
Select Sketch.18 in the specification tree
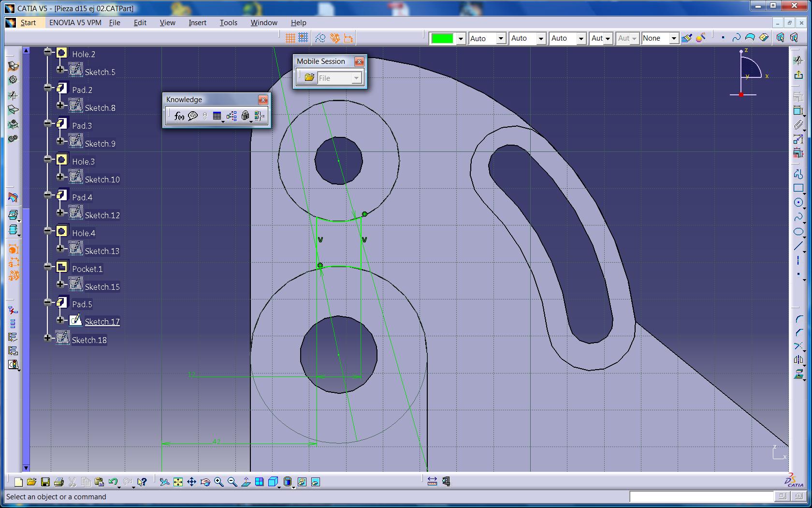click(x=89, y=340)
